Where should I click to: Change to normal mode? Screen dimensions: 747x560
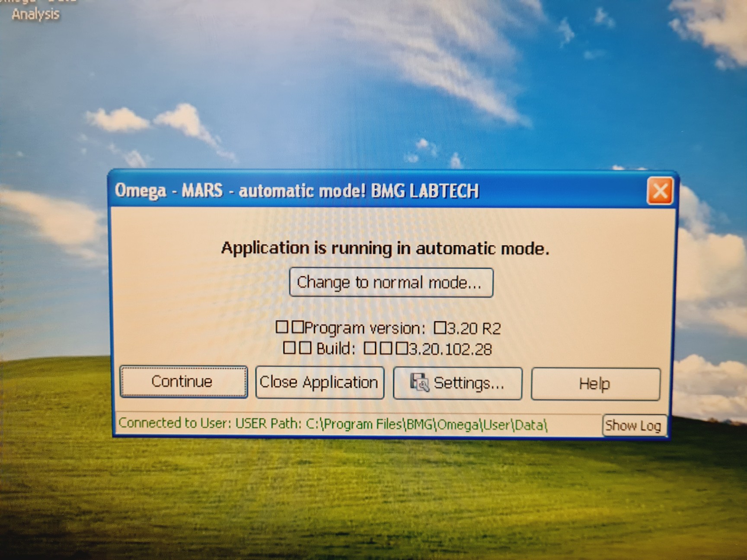391,283
